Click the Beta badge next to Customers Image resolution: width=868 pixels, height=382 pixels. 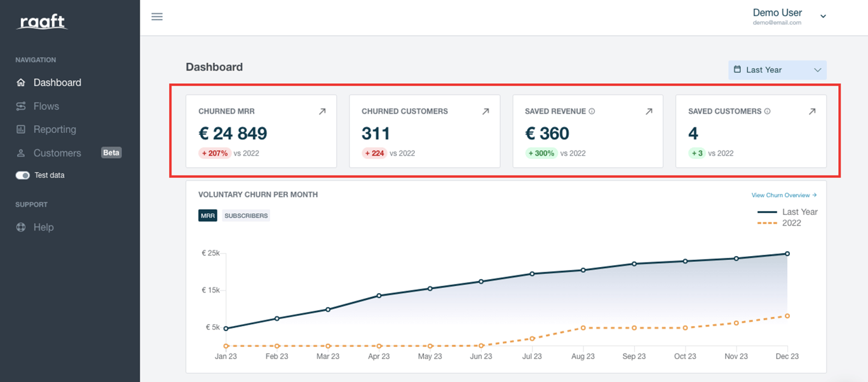point(111,153)
